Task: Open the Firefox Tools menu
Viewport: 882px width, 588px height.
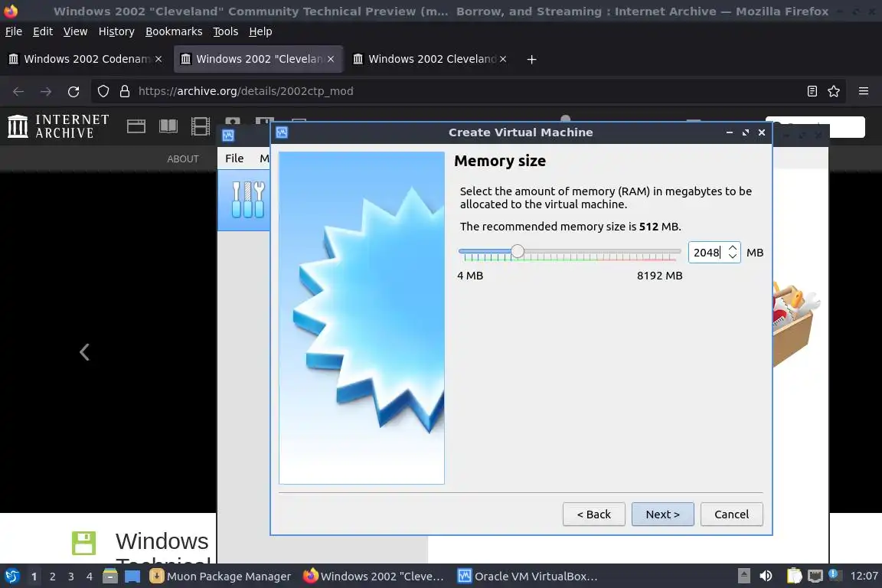Action: pos(226,31)
